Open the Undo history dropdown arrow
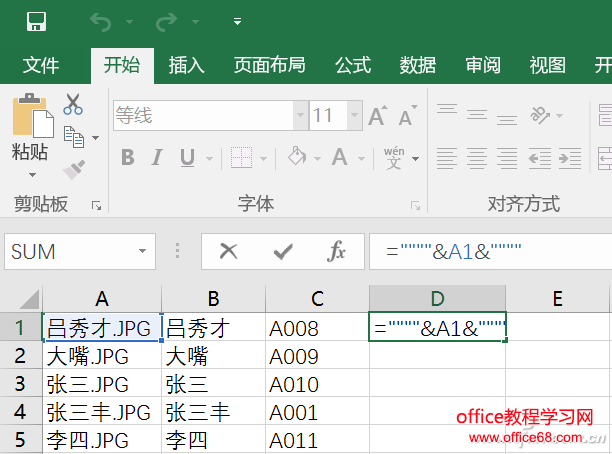Screen dimensions: 612x454 129,22
